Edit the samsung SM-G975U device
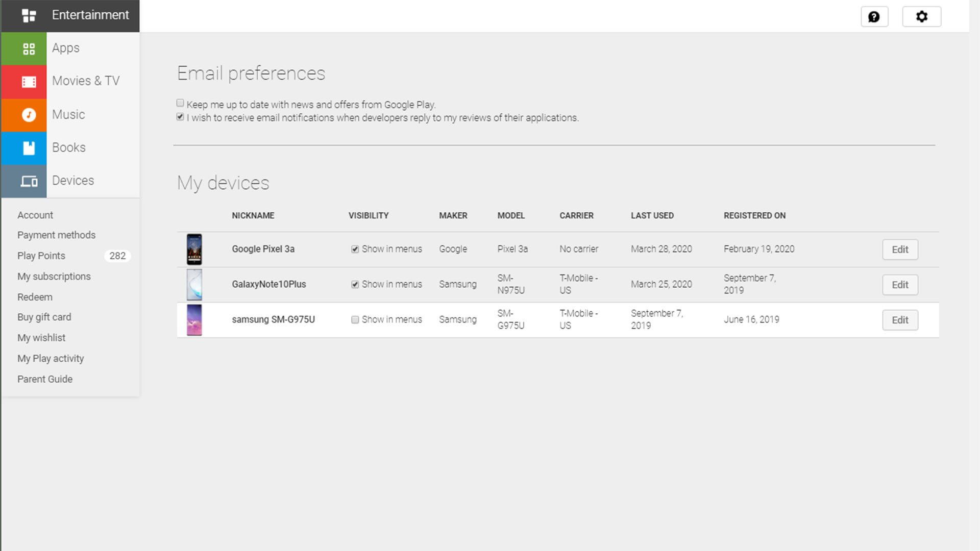This screenshot has width=980, height=551. [x=900, y=320]
